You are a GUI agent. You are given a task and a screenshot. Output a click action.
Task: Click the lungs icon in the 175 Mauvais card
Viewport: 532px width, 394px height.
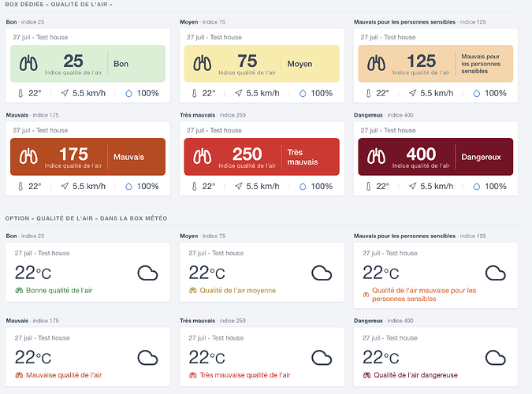pos(28,157)
